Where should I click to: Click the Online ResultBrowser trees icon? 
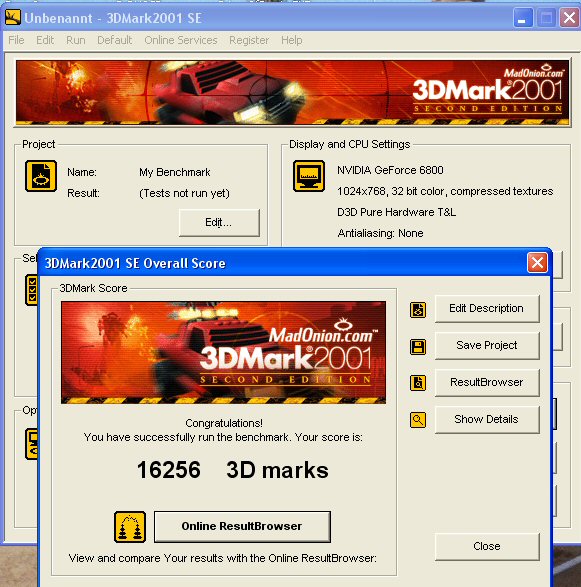130,527
